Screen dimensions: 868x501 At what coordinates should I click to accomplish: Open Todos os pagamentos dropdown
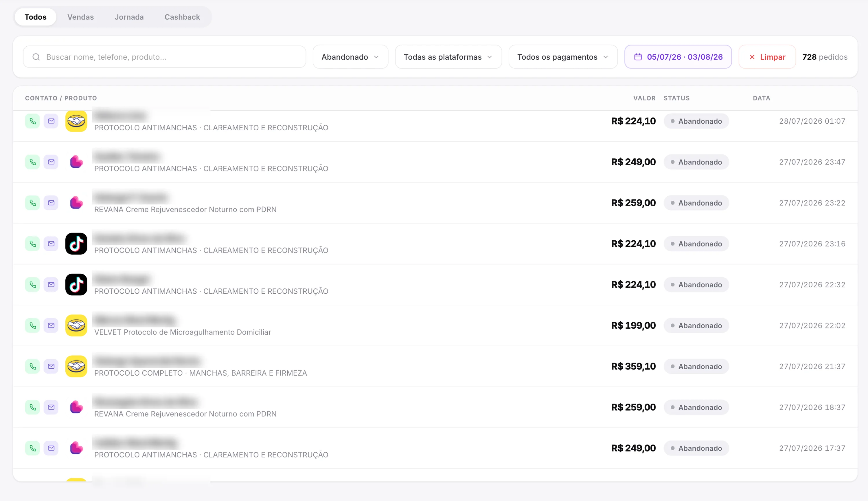pyautogui.click(x=563, y=57)
